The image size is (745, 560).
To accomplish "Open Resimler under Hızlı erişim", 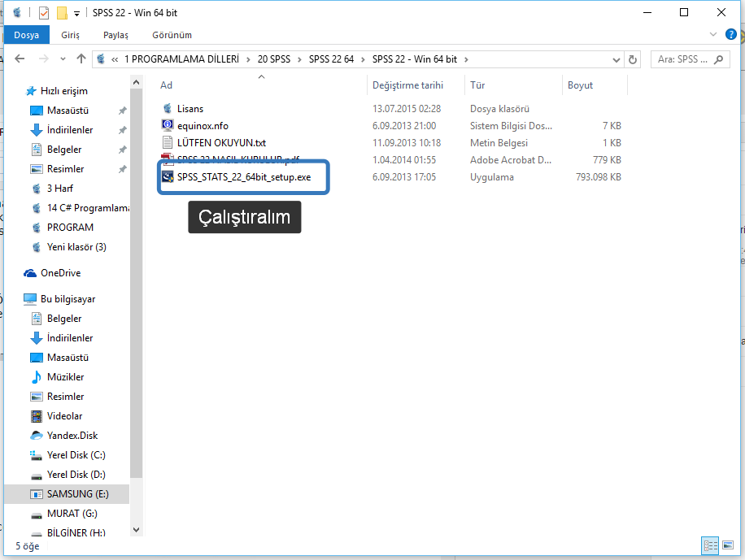I will (x=66, y=169).
